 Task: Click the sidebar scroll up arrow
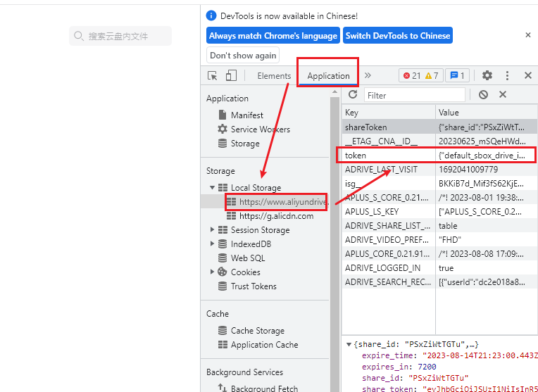pyautogui.click(x=334, y=92)
